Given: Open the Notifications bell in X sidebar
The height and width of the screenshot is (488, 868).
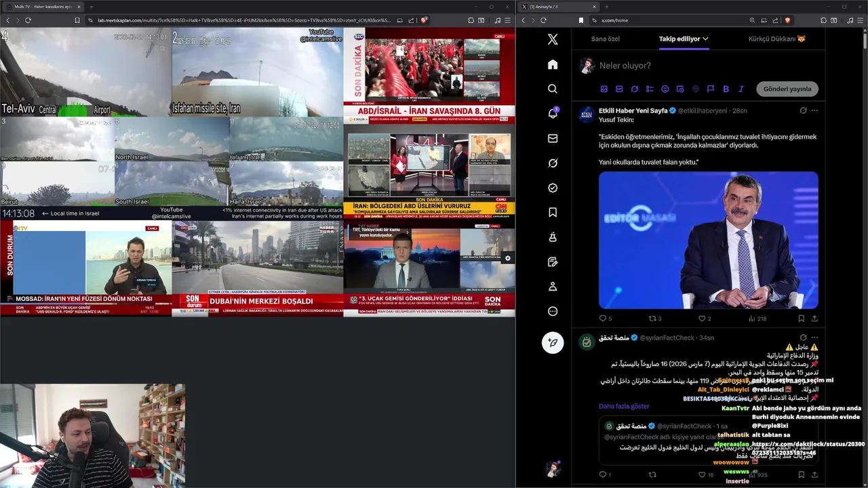Looking at the screenshot, I should pyautogui.click(x=553, y=113).
